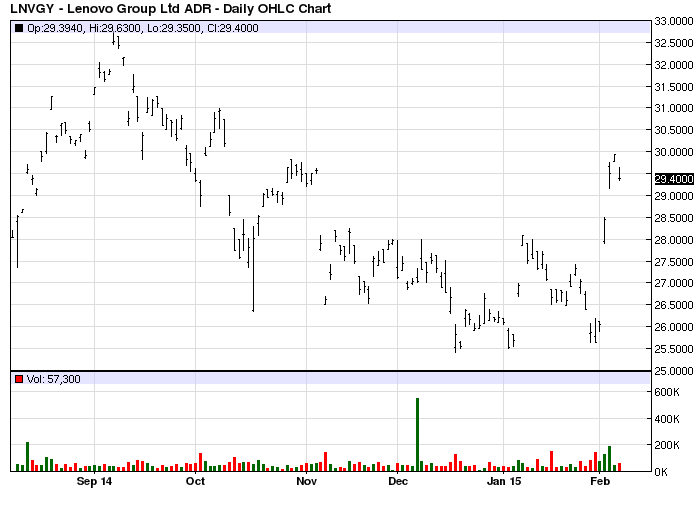Image resolution: width=700 pixels, height=512 pixels.
Task: Click the 200K volume axis label
Action: pyautogui.click(x=668, y=445)
